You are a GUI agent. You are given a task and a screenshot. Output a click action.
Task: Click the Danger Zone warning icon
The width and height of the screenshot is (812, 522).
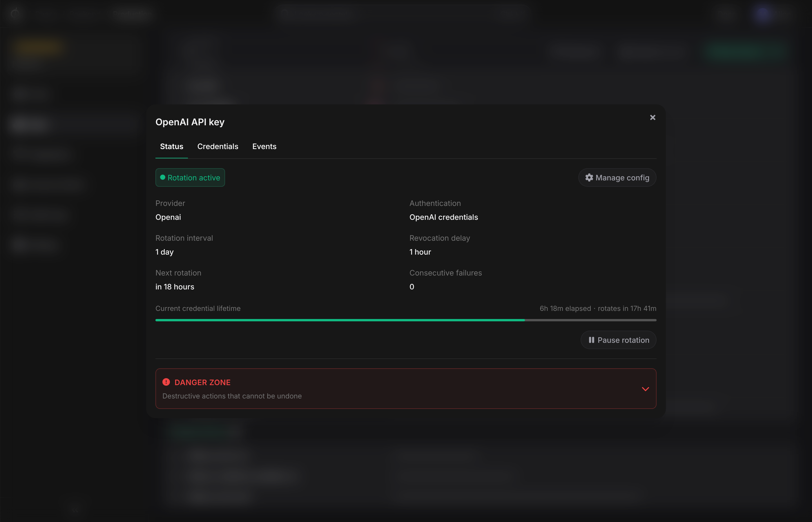coord(166,382)
